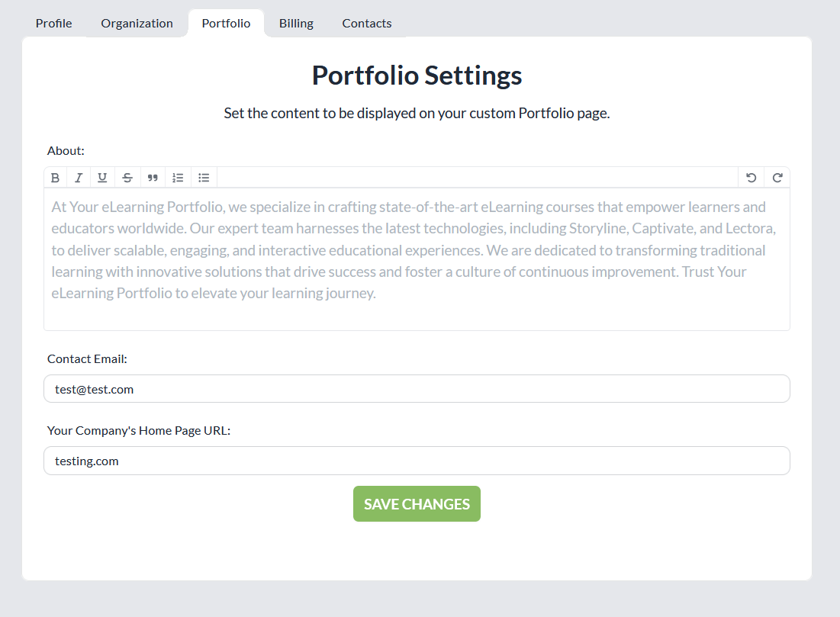The height and width of the screenshot is (617, 840).
Task: Underline text using the toolbar icon
Action: coord(102,178)
